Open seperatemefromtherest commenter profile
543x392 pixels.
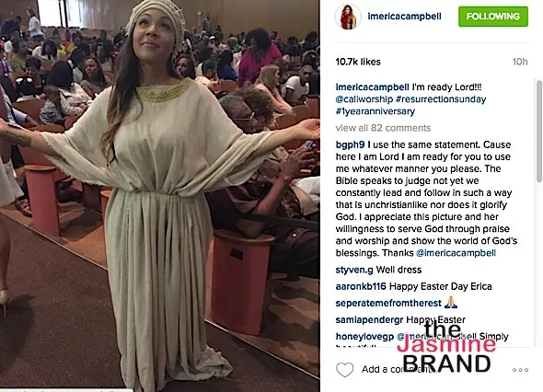click(x=388, y=303)
